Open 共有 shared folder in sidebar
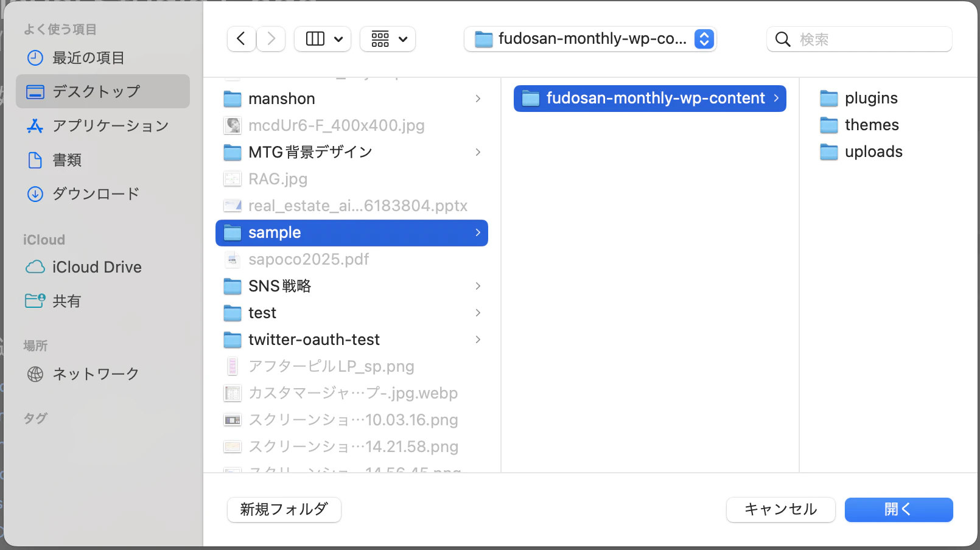 tap(103, 301)
